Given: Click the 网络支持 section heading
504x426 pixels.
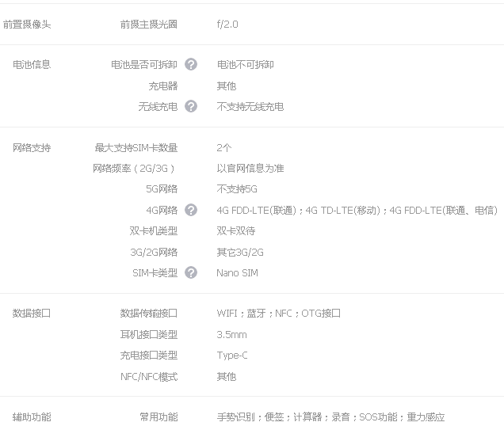Looking at the screenshot, I should (x=32, y=147).
